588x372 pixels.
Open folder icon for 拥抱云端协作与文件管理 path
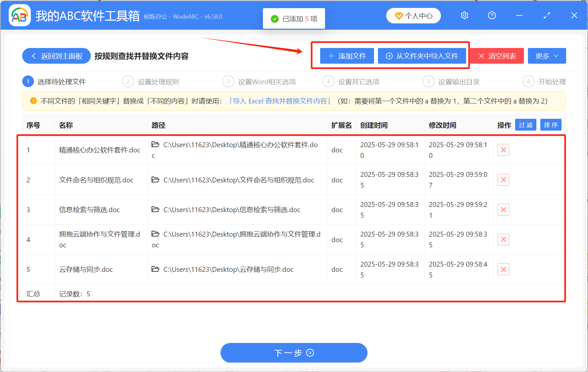(x=155, y=234)
